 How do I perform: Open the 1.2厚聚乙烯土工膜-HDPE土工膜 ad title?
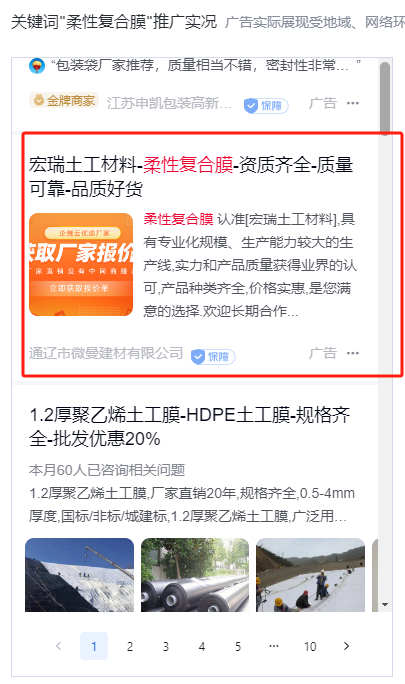[x=189, y=427]
